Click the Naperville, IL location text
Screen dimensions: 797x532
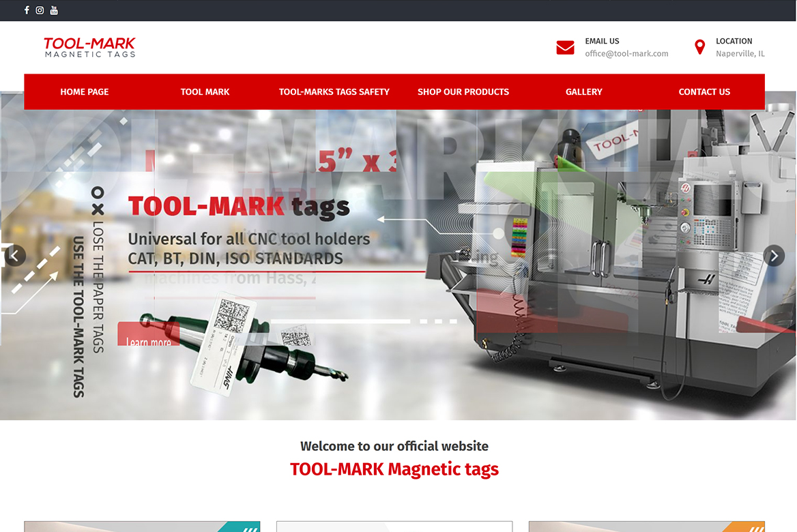tap(740, 53)
